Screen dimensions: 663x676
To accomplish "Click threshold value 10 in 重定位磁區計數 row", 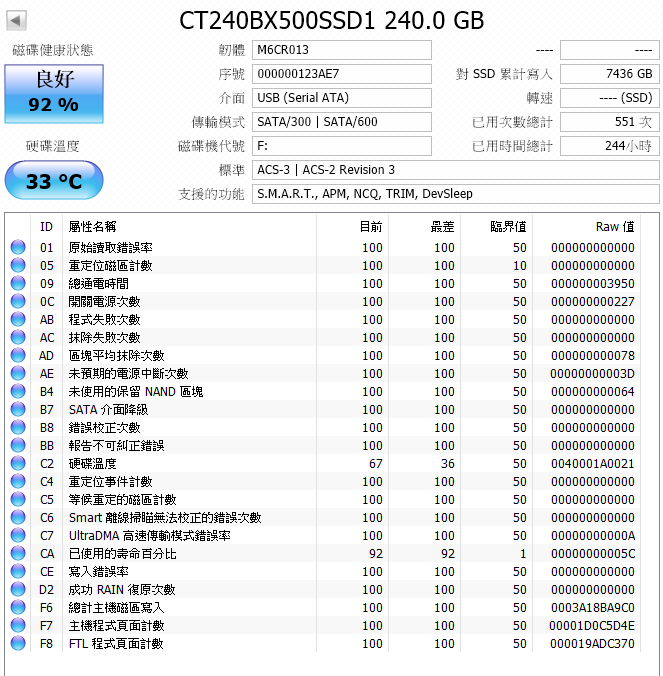I will pyautogui.click(x=519, y=266).
